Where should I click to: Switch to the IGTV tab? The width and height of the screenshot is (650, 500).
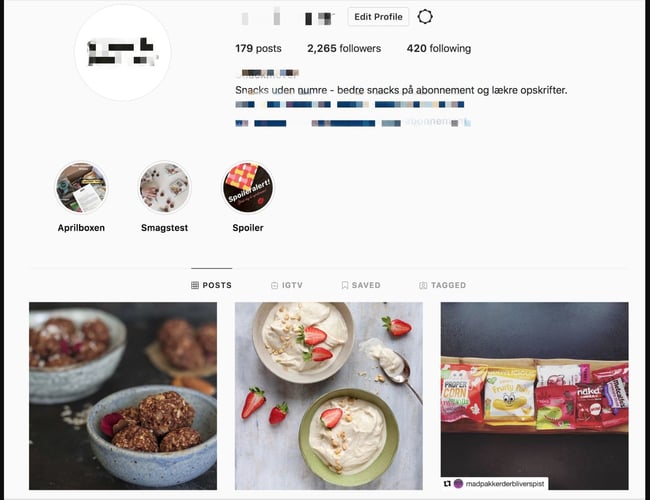click(x=287, y=285)
